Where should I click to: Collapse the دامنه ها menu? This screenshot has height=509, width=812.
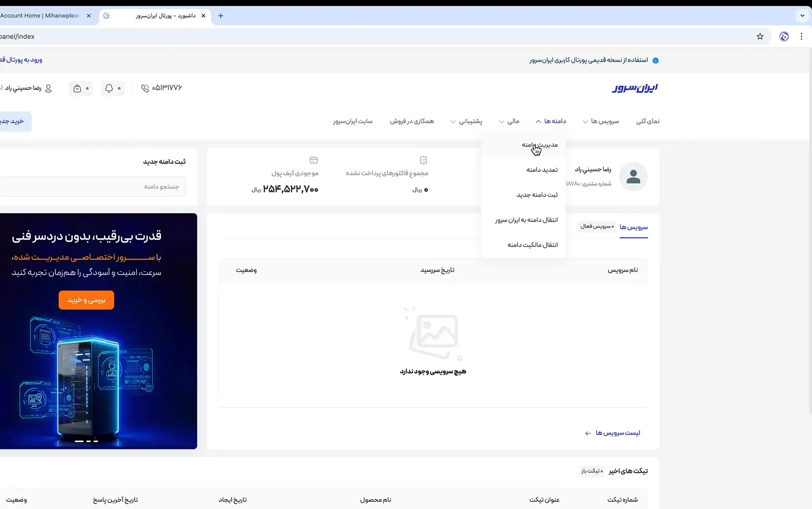[x=550, y=121]
